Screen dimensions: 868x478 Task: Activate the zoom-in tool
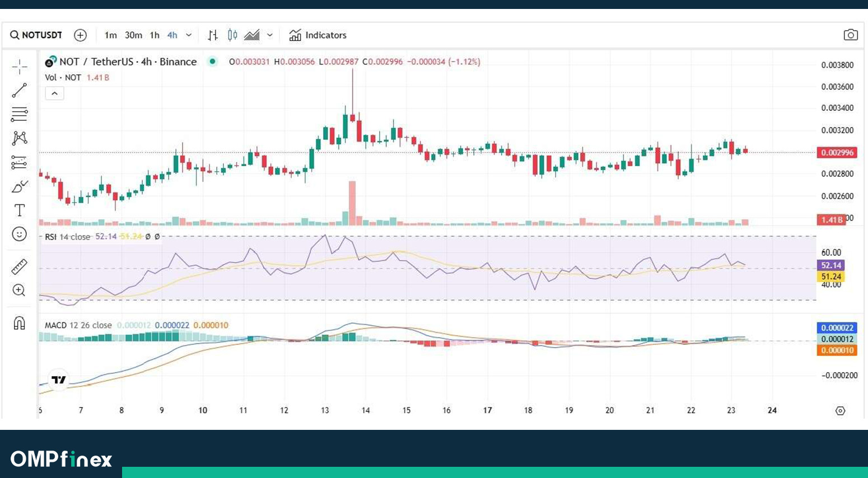[20, 290]
